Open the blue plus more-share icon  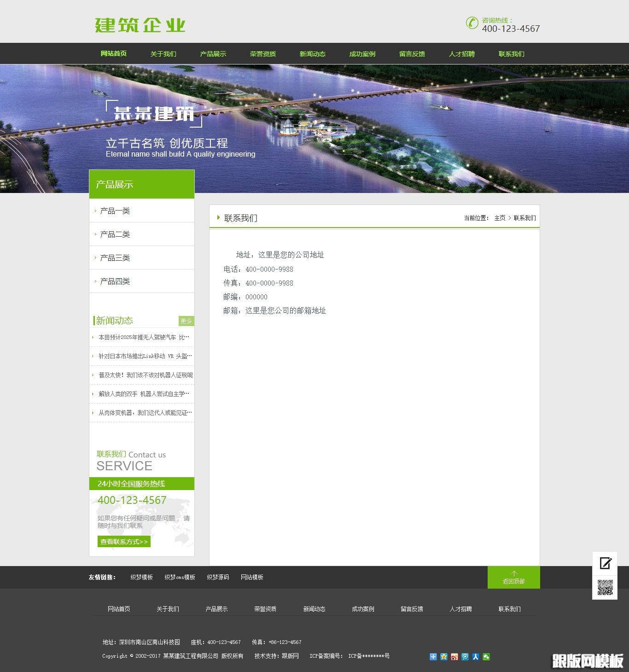[433, 657]
